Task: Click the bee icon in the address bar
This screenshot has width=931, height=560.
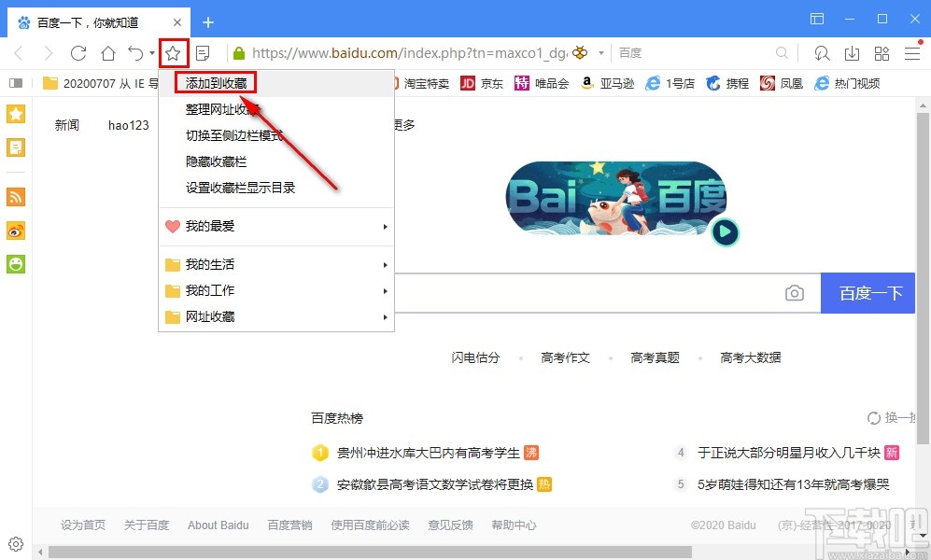Action: pos(580,53)
